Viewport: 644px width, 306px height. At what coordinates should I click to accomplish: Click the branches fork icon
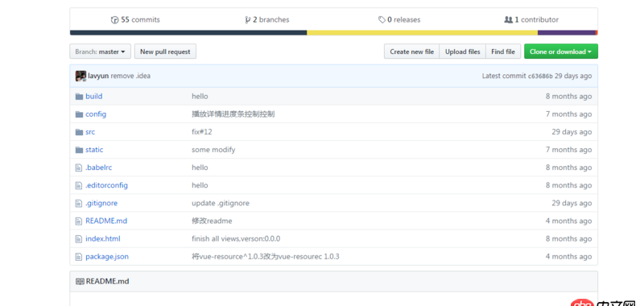248,19
